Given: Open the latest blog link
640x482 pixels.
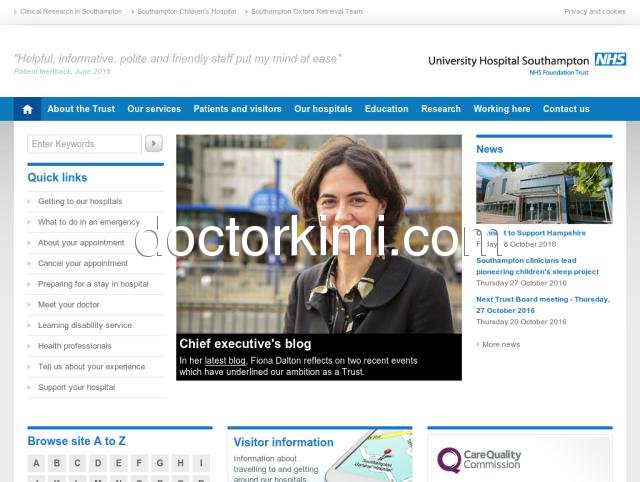Looking at the screenshot, I should coord(225,360).
